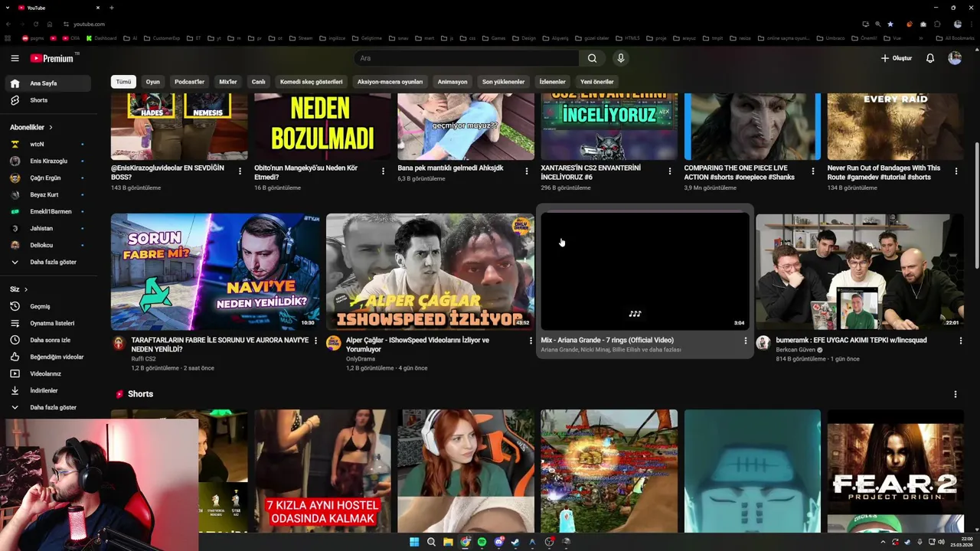Viewport: 980px width, 551px height.
Task: Open more options for XANTARES'İN CS2 short
Action: pyautogui.click(x=670, y=171)
